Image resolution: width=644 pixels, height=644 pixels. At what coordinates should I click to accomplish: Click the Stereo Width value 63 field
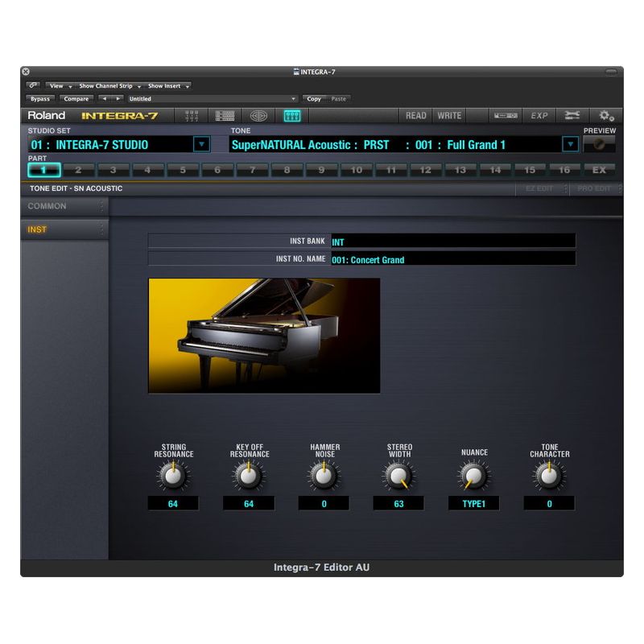coord(398,504)
